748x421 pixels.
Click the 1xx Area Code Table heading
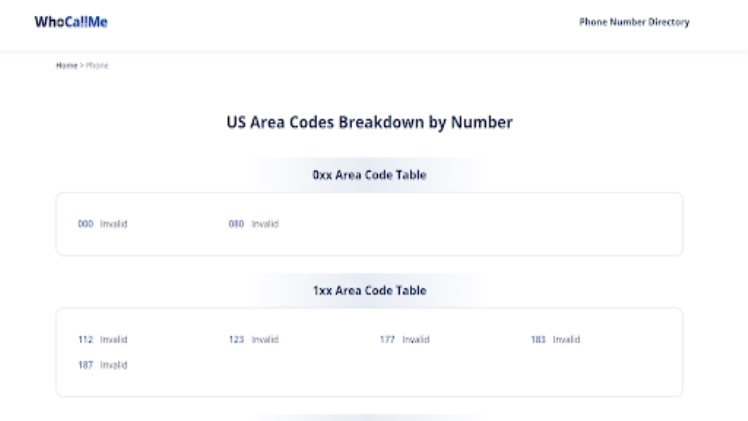coord(369,291)
